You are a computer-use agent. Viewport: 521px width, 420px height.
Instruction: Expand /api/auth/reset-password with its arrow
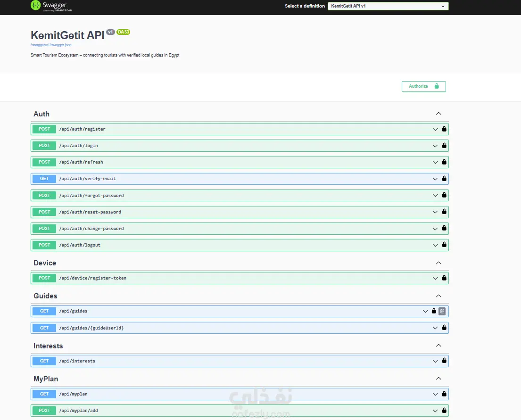coord(435,212)
